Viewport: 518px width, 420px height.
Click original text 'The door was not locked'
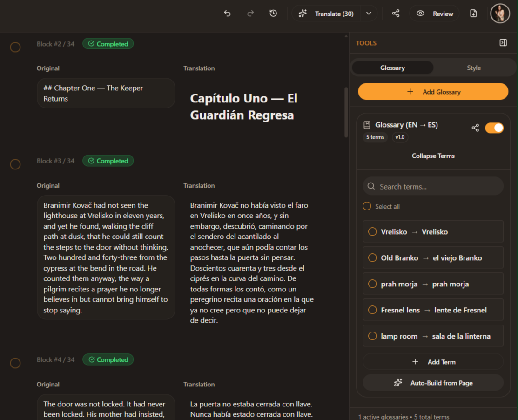[x=106, y=408]
